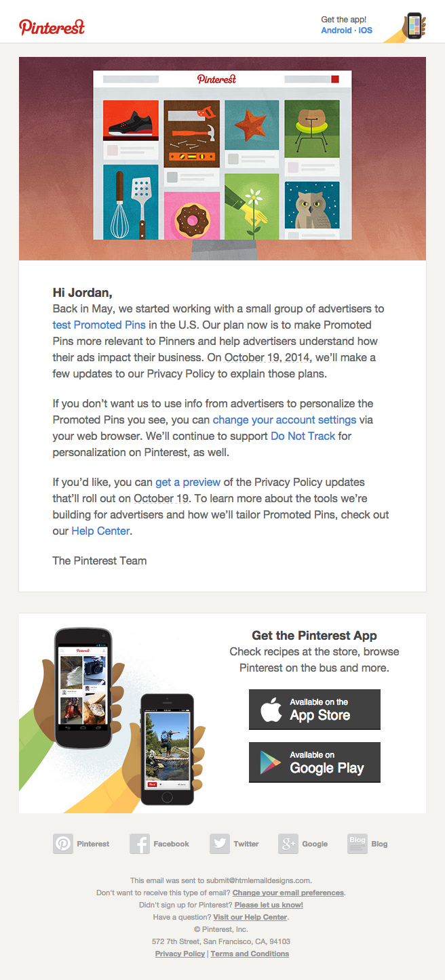Open change your account settings link
The height and width of the screenshot is (980, 445).
point(284,420)
